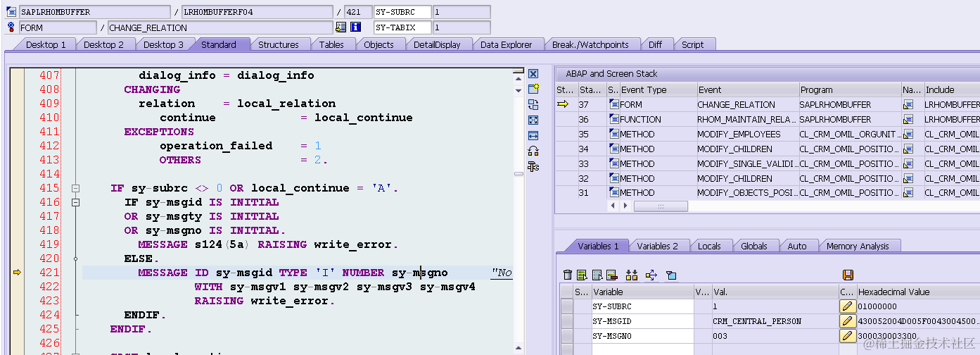Click the services tool icon below headphones icon
This screenshot has height=355, width=980.
pos(533,166)
